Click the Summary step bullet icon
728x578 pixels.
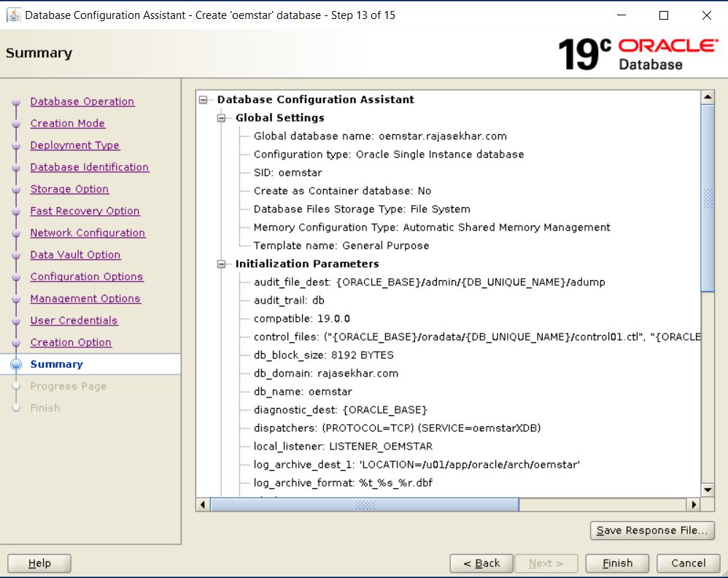tap(16, 364)
